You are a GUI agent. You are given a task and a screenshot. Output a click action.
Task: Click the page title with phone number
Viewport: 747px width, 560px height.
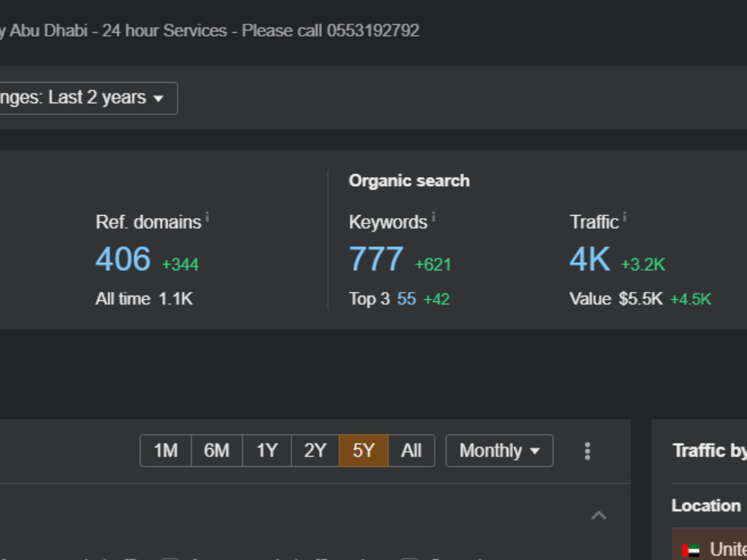210,31
